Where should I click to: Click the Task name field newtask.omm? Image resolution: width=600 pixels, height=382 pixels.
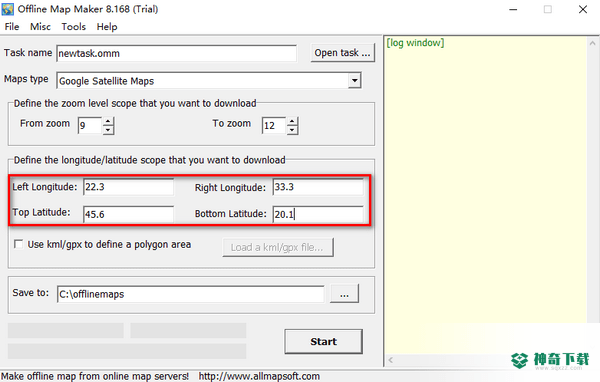click(x=176, y=53)
